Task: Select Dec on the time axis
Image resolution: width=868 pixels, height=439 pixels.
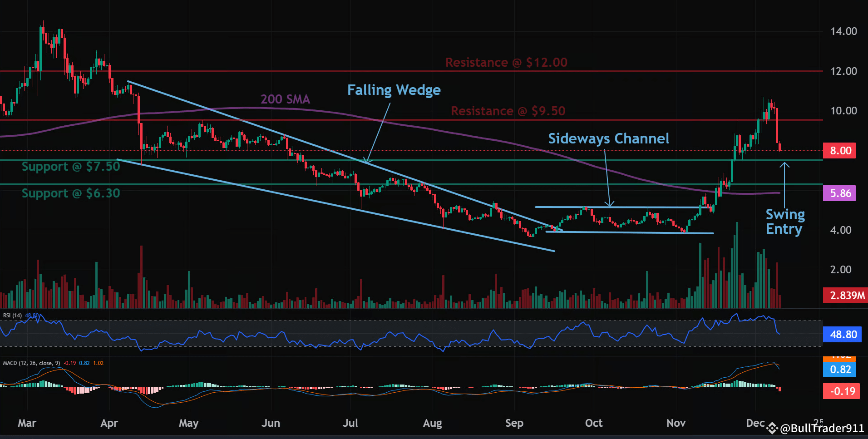Action: [755, 423]
